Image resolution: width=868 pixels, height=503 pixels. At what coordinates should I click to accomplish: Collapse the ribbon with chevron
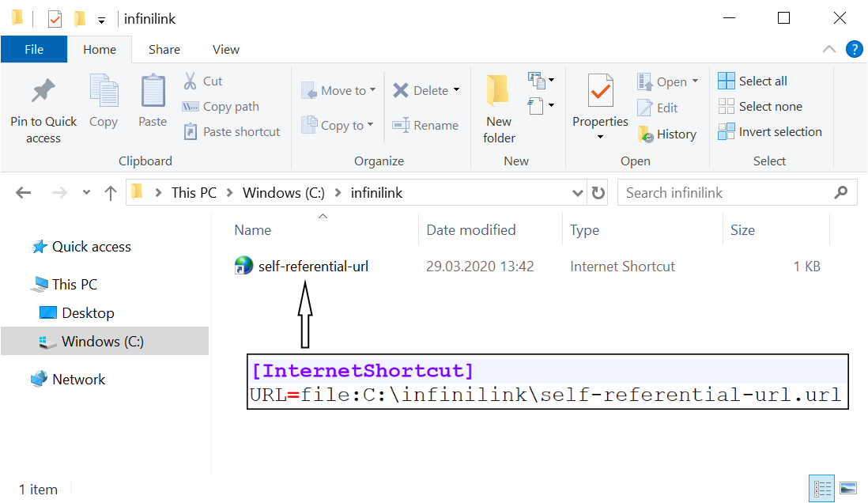(x=828, y=49)
